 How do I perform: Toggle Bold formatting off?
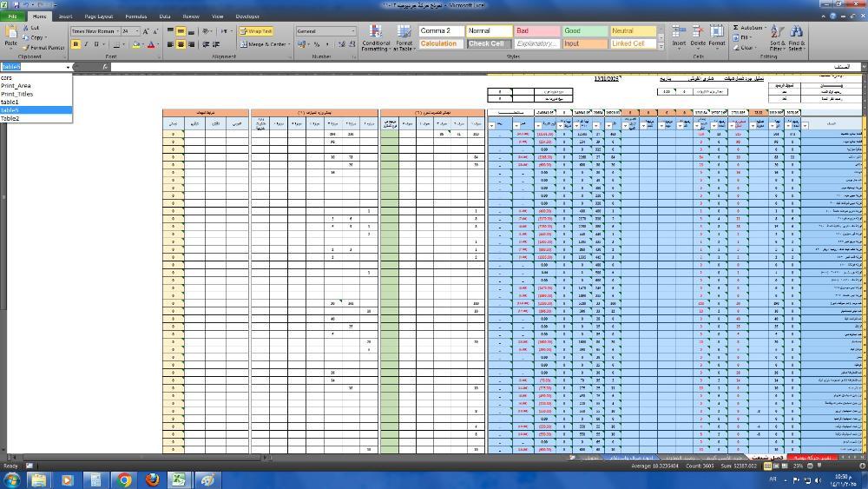click(76, 44)
